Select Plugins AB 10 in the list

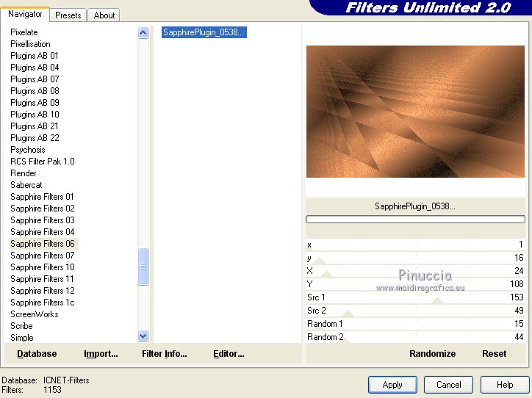[x=35, y=115]
